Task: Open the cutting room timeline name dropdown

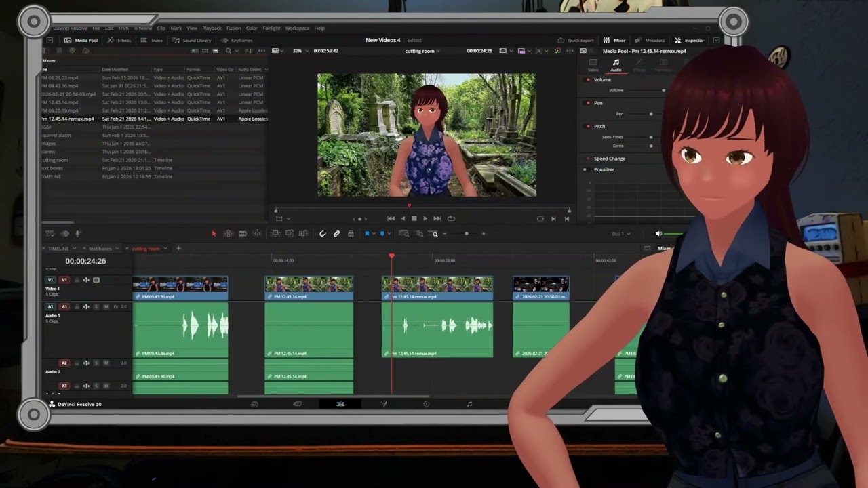Action: (x=422, y=51)
